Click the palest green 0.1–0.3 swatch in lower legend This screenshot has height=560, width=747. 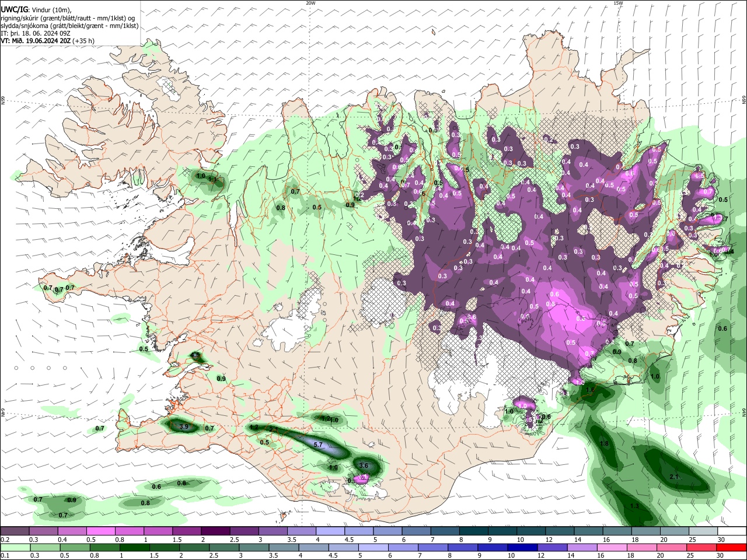pos(15,547)
